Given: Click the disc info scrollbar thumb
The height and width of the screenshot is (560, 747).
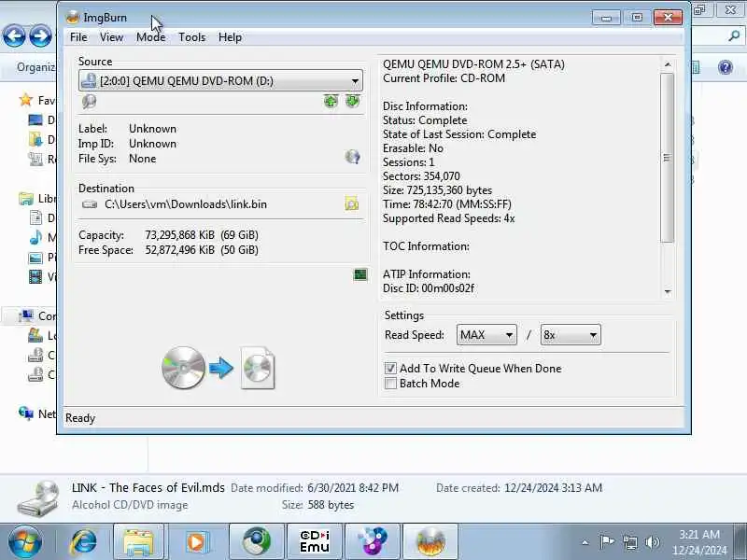Looking at the screenshot, I should click(667, 158).
